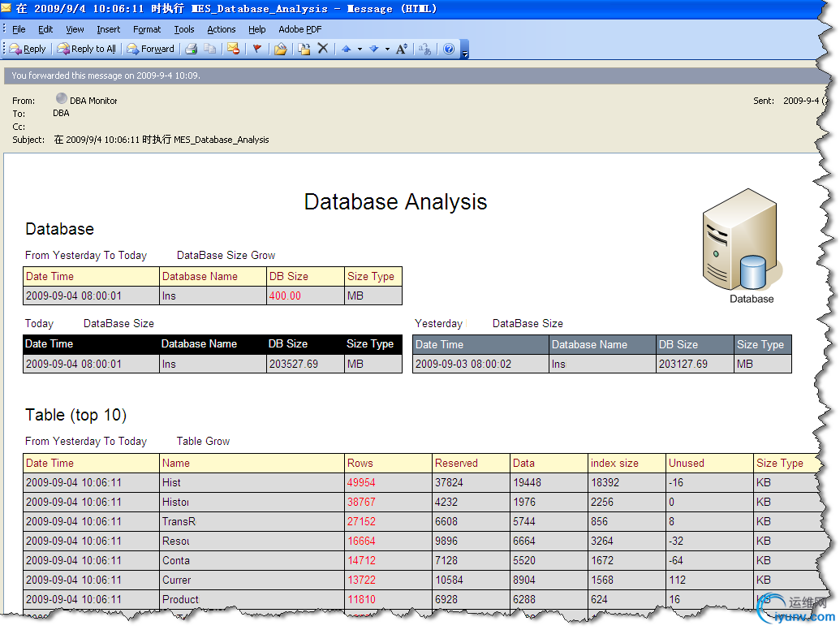Click sender name DBA Monitor
This screenshot has height=630, width=840.
pyautogui.click(x=93, y=101)
